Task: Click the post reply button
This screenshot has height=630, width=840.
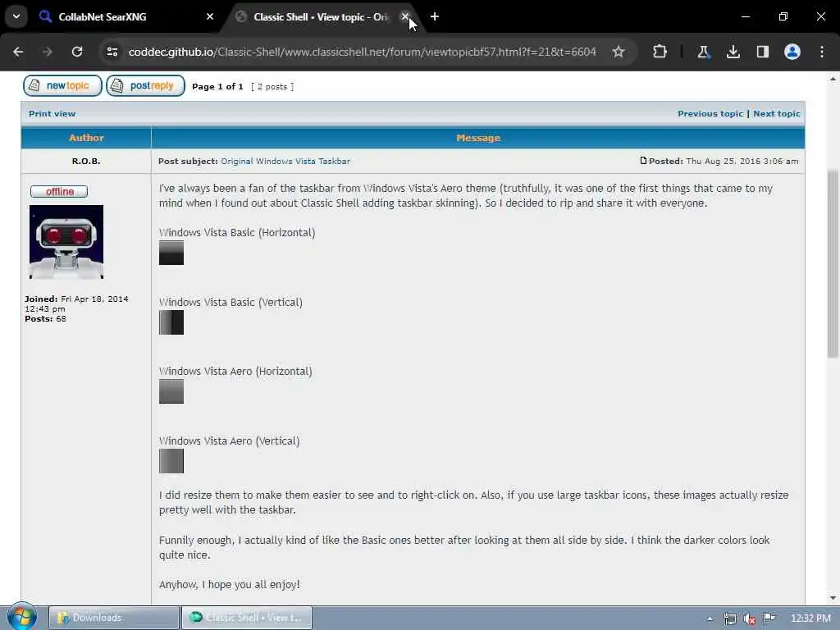Action: coord(146,85)
